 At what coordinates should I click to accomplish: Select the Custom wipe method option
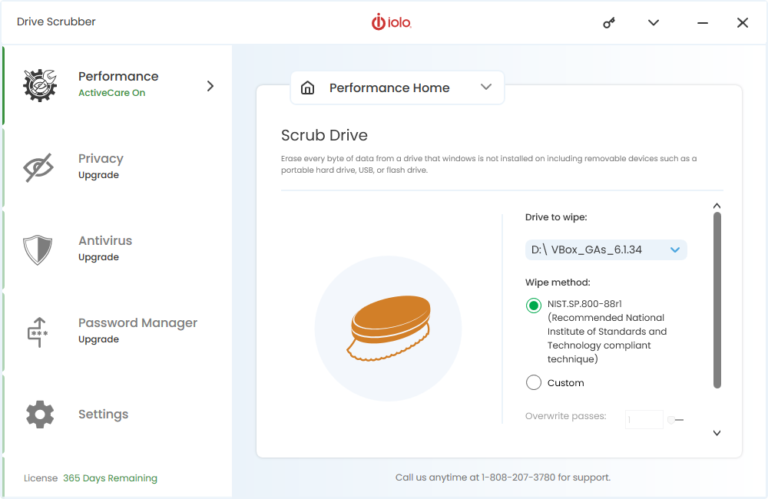[x=534, y=383]
